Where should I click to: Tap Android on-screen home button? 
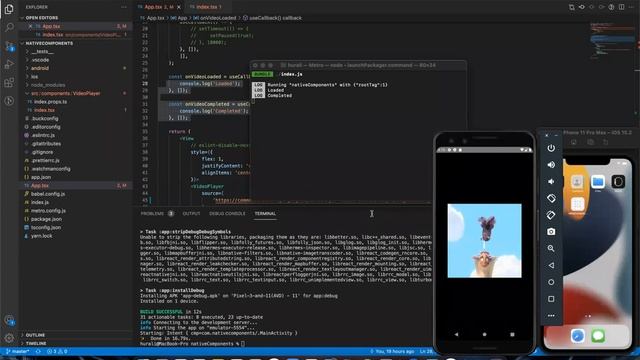(x=484, y=334)
